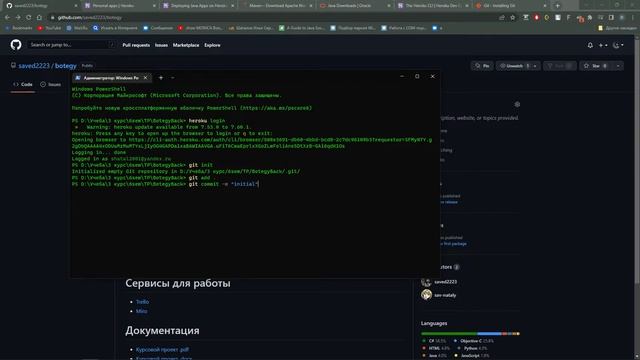Open the botegy repository name link
The width and height of the screenshot is (640, 360).
(66, 66)
